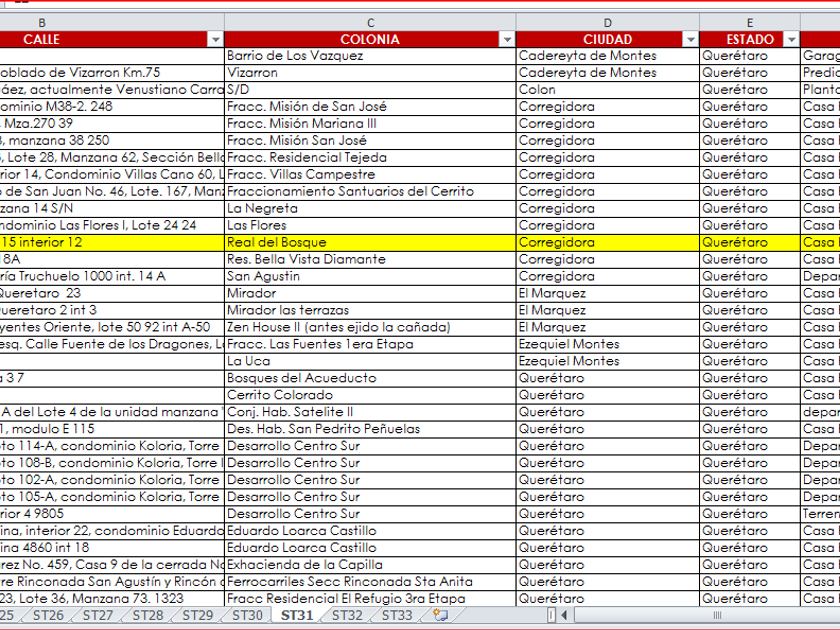
Task: Switch to the ST28 sheet tab
Action: [x=148, y=615]
